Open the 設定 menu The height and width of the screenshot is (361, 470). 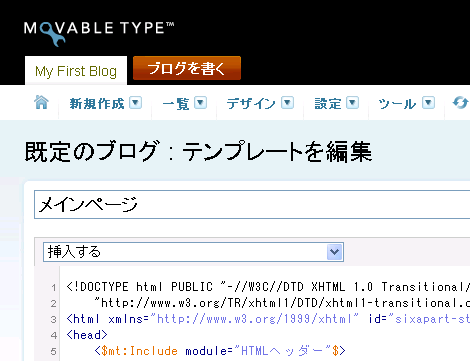click(328, 104)
